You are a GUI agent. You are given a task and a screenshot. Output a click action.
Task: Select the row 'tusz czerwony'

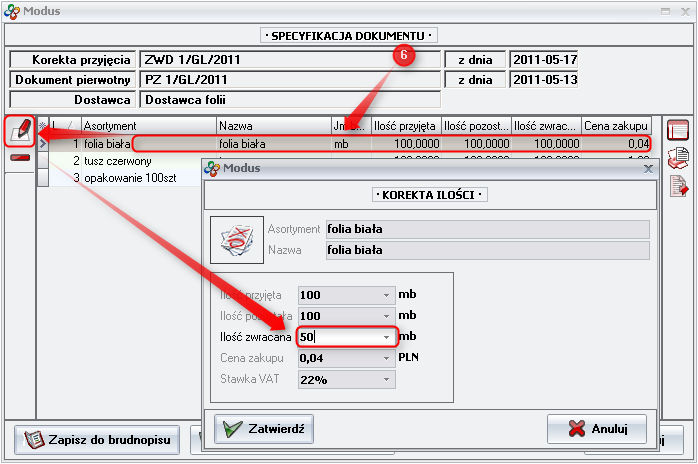click(x=118, y=161)
